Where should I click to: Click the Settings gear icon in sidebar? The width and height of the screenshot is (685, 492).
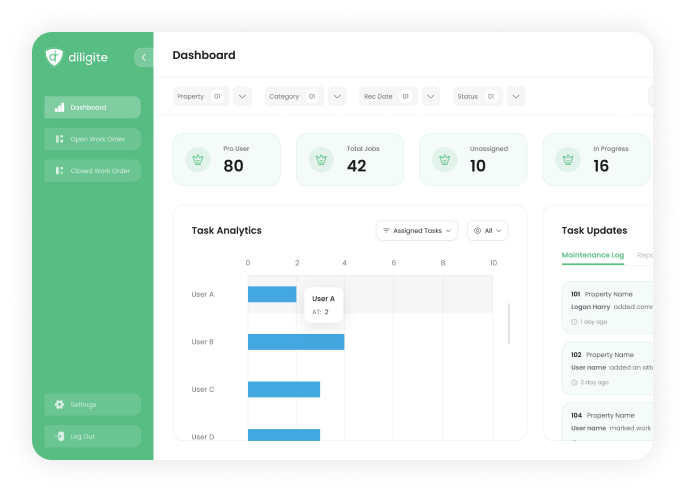pos(60,405)
